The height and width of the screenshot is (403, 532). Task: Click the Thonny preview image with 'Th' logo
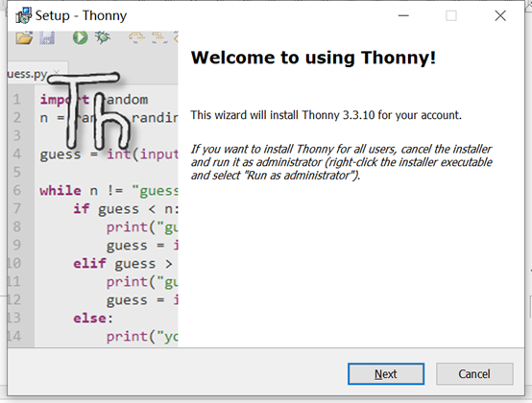pyautogui.click(x=92, y=189)
